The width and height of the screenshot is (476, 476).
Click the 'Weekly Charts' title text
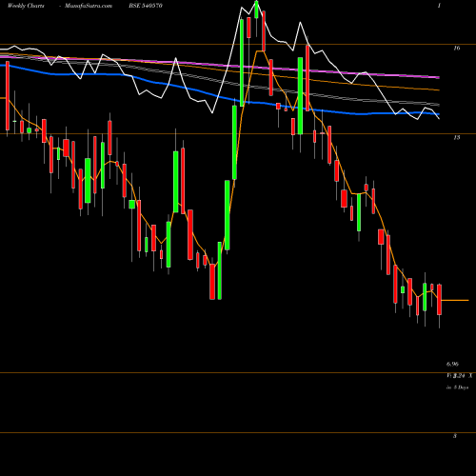click(x=26, y=6)
